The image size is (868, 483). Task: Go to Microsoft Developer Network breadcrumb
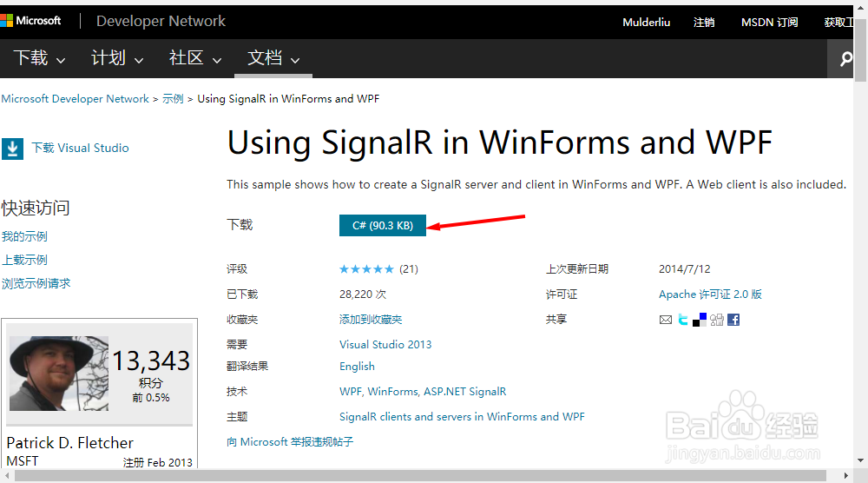(x=76, y=98)
